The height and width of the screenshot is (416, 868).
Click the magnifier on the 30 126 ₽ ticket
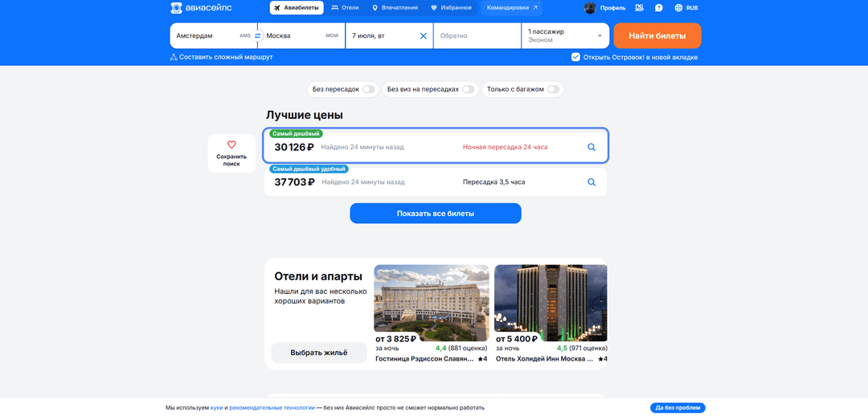pos(592,147)
